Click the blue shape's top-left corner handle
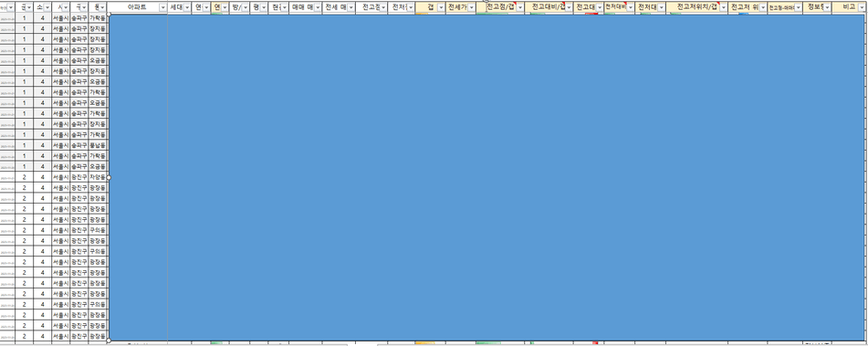This screenshot has height=346, width=868. click(x=109, y=15)
